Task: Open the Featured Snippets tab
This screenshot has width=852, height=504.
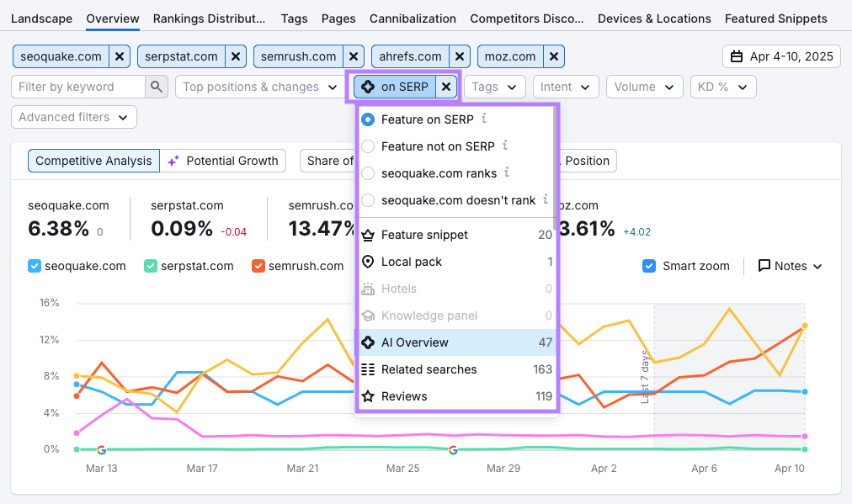Action: (775, 19)
